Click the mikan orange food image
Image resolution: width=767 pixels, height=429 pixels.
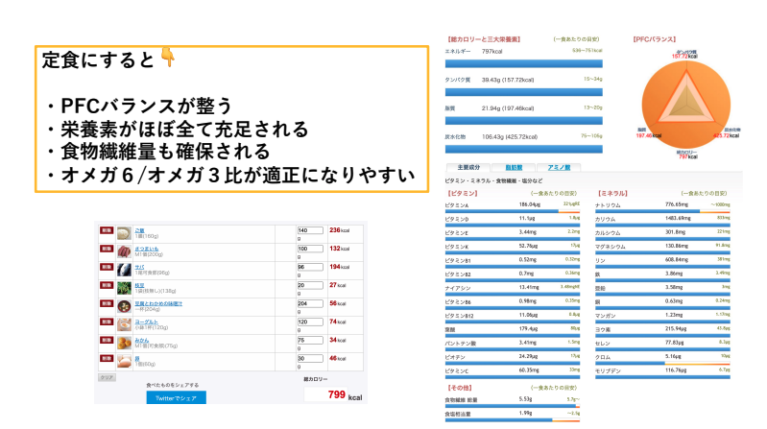[x=123, y=340]
